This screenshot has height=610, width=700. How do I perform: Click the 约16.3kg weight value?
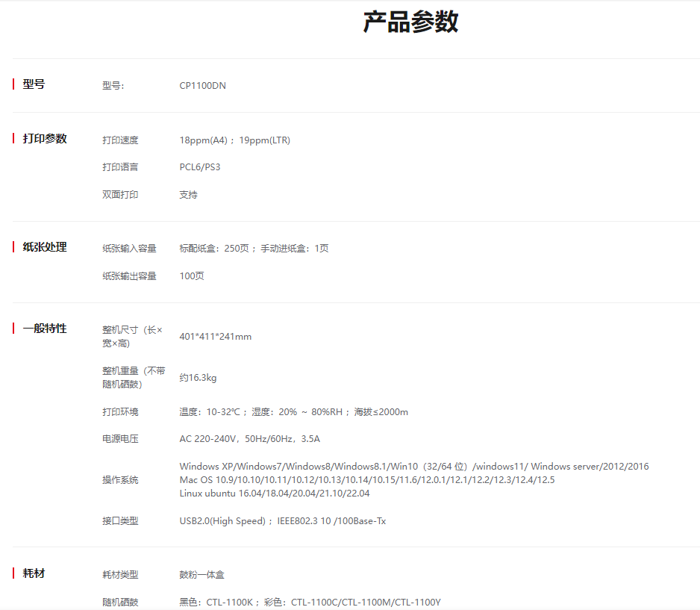198,378
